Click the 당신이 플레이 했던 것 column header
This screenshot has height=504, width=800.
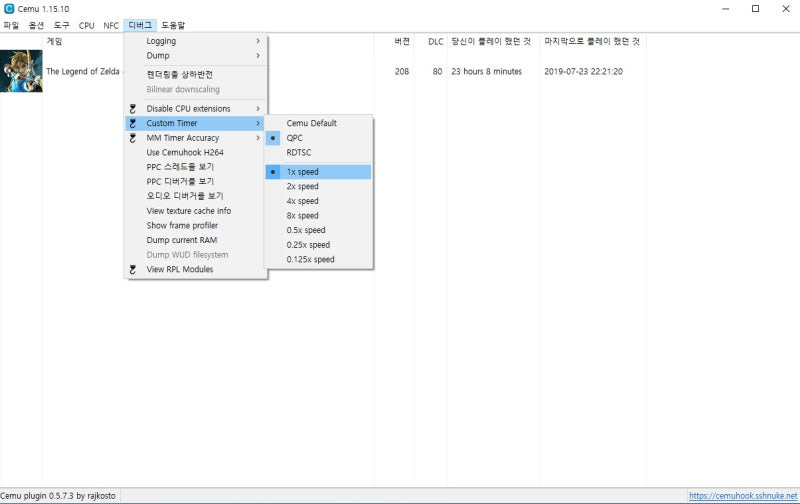pyautogui.click(x=491, y=41)
